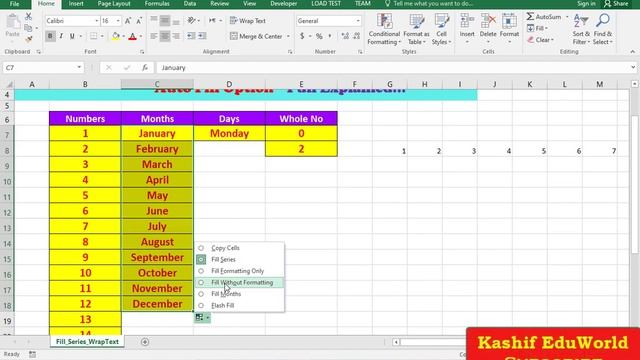The height and width of the screenshot is (360, 640).
Task: Toggle center horizontal alignment
Action: click(x=165, y=36)
